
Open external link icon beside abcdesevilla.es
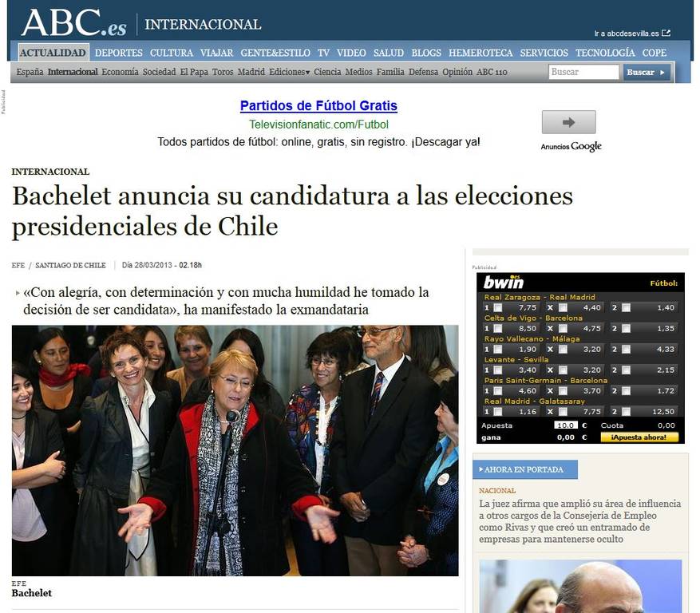coord(666,33)
